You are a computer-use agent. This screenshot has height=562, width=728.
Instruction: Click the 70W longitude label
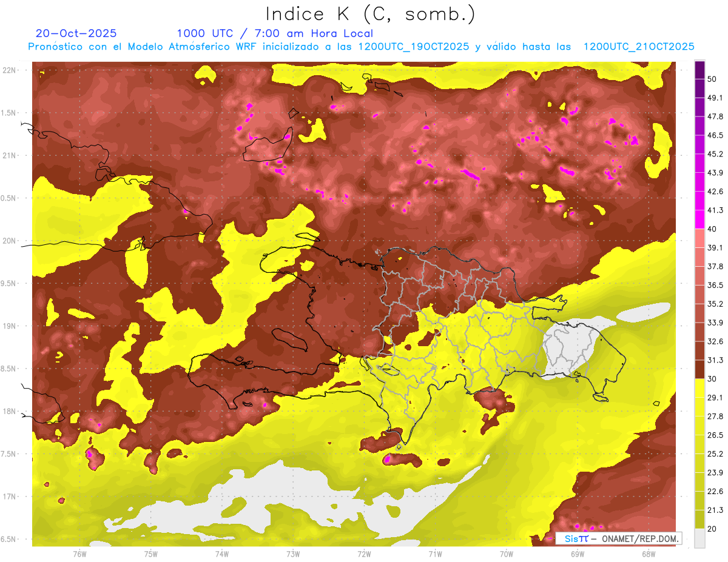(507, 554)
